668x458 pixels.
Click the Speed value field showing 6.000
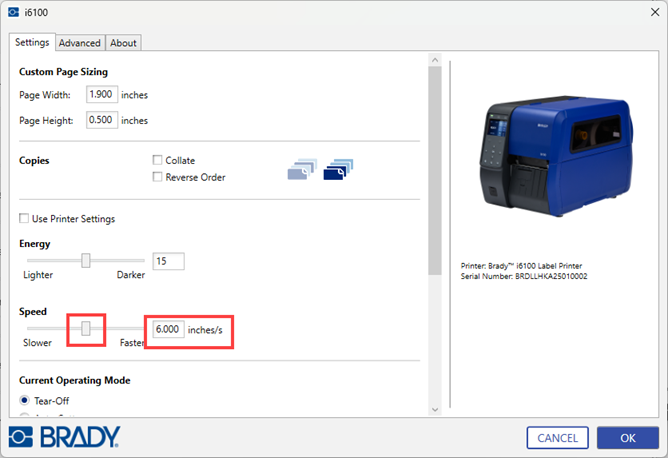click(x=166, y=329)
